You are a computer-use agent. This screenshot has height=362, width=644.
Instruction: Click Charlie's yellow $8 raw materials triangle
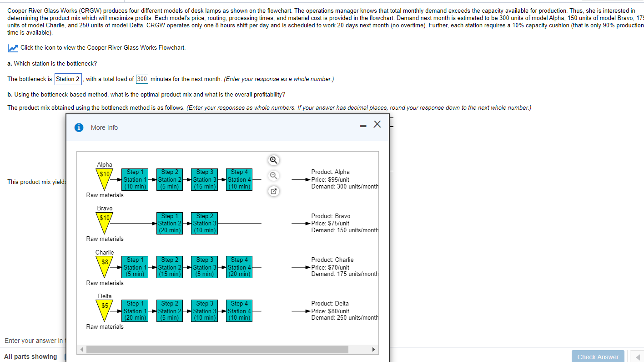[105, 268]
